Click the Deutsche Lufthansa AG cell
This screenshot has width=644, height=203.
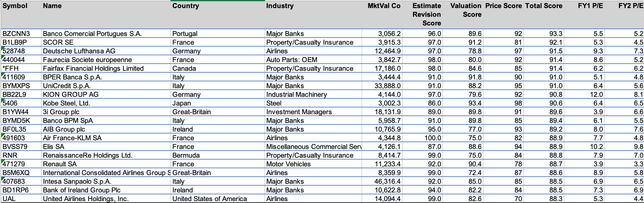click(x=106, y=51)
